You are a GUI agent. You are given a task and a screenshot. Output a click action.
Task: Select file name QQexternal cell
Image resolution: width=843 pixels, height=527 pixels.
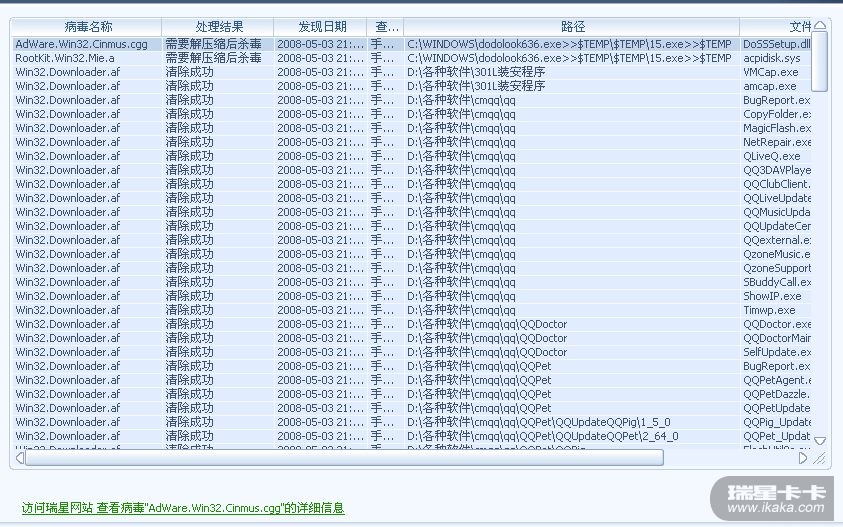point(776,240)
